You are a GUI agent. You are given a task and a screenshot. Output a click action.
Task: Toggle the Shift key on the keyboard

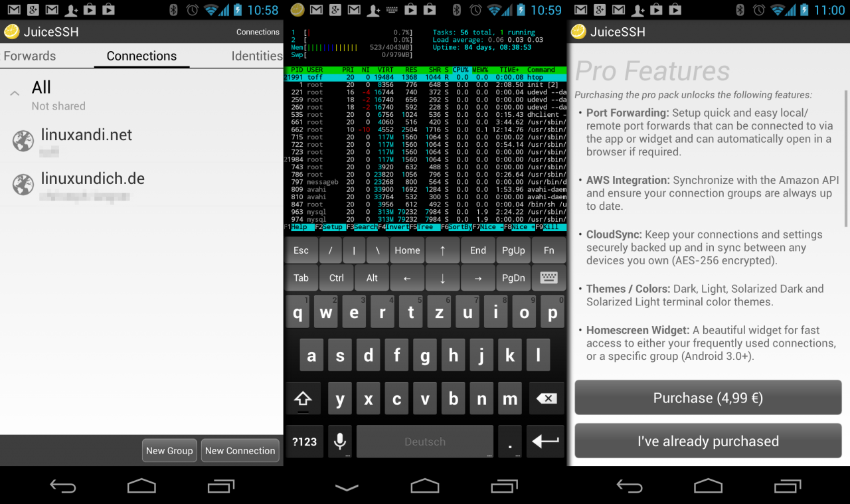pyautogui.click(x=303, y=398)
